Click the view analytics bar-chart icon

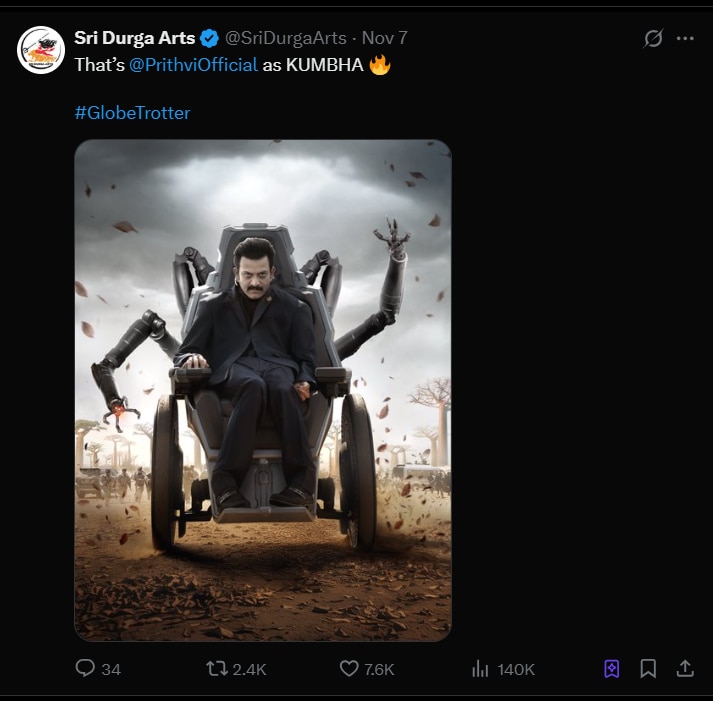479,668
